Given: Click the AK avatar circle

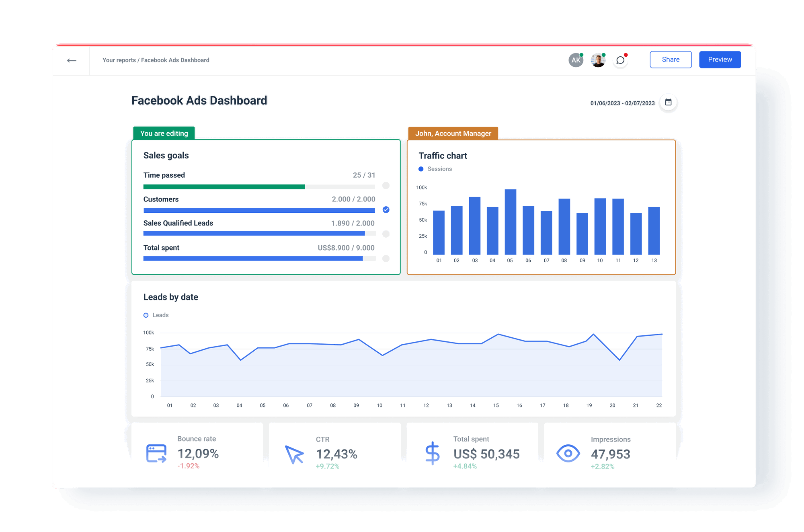Looking at the screenshot, I should point(576,59).
